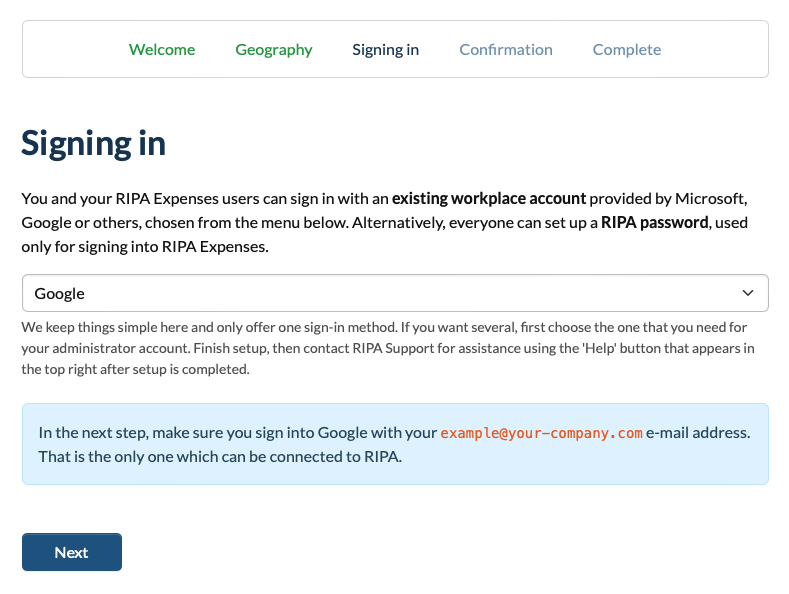Click the blue Google sign-in info box
789x594 pixels.
tap(395, 444)
